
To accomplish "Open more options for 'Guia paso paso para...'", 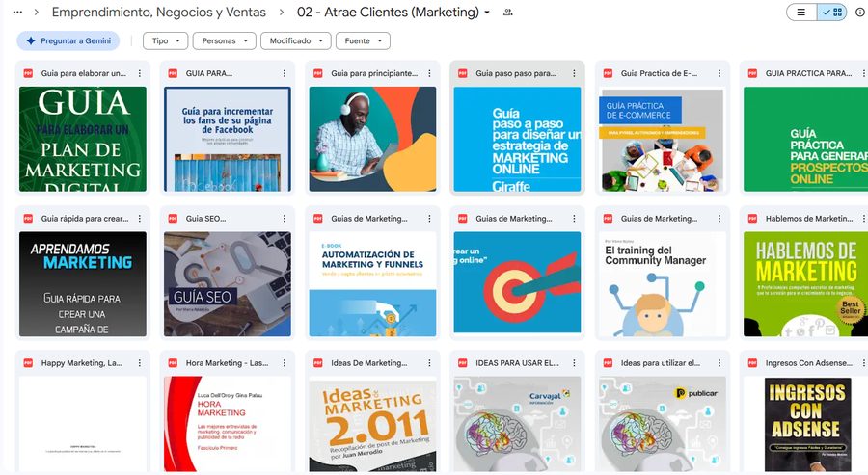I will point(574,73).
